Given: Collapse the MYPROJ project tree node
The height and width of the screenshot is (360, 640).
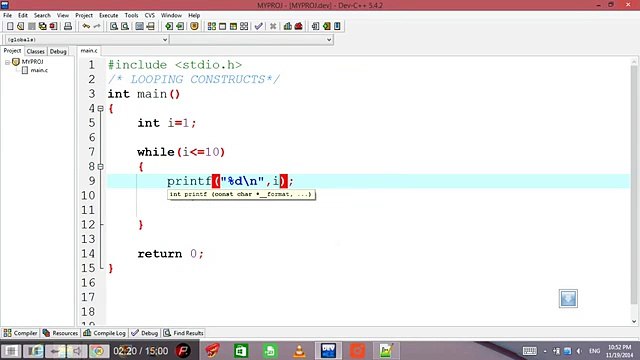Looking at the screenshot, I should pyautogui.click(x=7, y=62).
